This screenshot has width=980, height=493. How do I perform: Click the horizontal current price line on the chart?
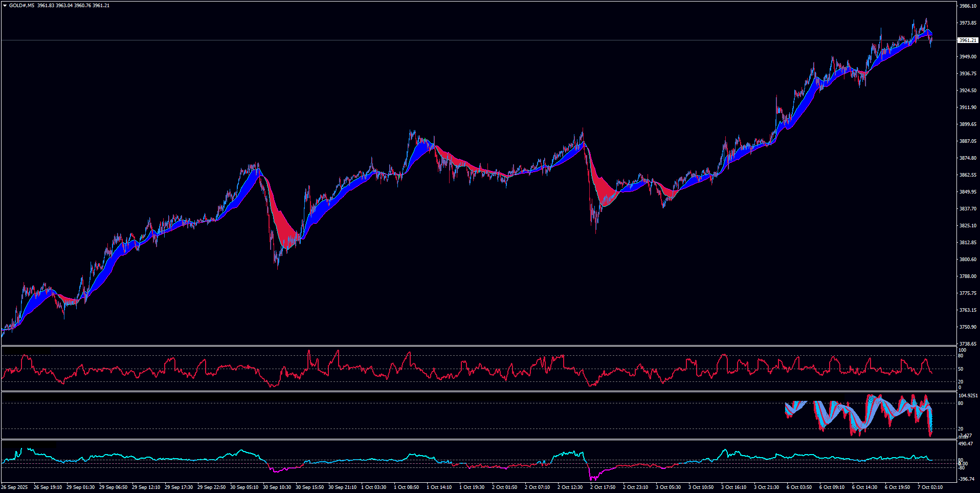pos(460,40)
